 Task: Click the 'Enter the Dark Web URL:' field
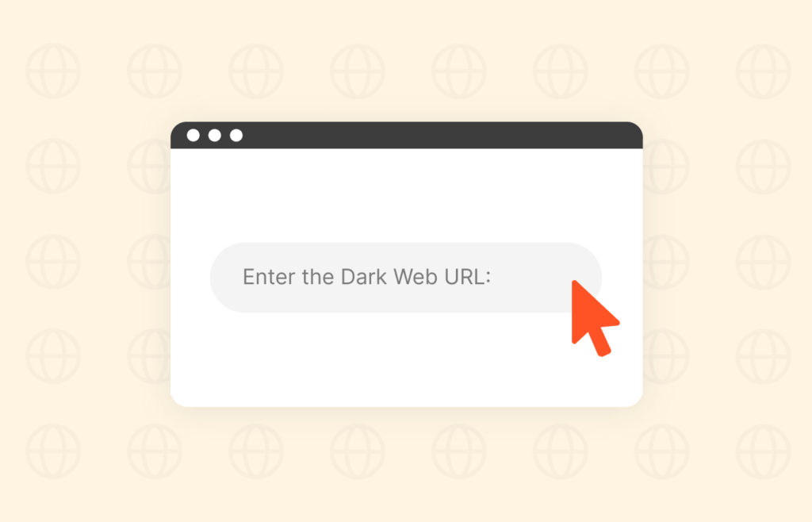pos(405,278)
